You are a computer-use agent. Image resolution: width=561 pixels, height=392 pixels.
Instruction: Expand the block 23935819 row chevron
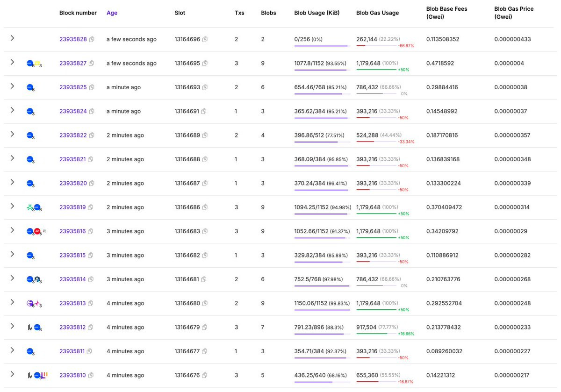(13, 206)
